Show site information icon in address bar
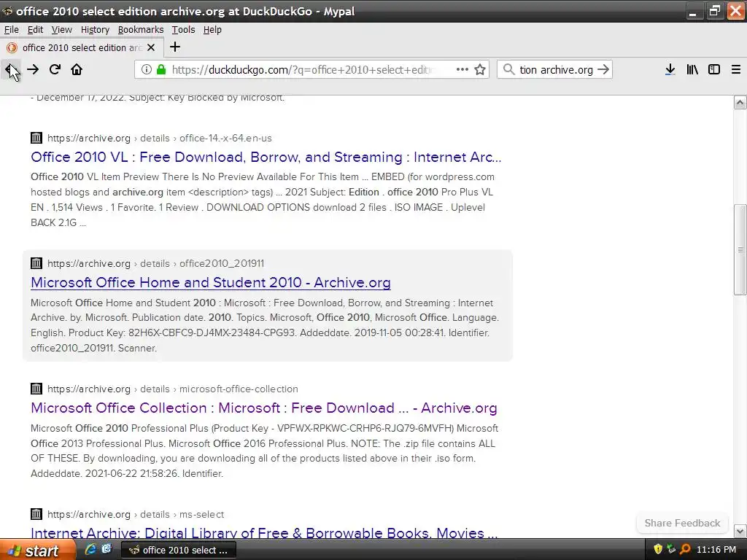This screenshot has height=560, width=747. click(x=147, y=69)
